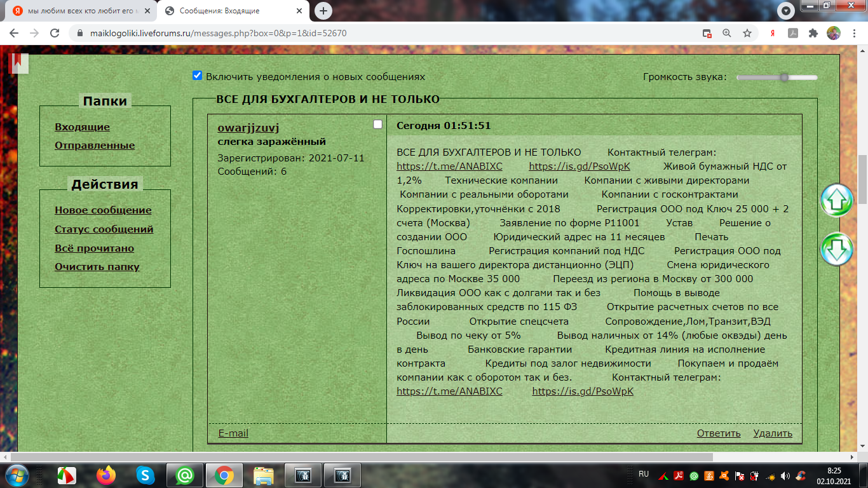This screenshot has width=868, height=488.
Task: Click 'Удалить' under the message
Action: [x=773, y=433]
